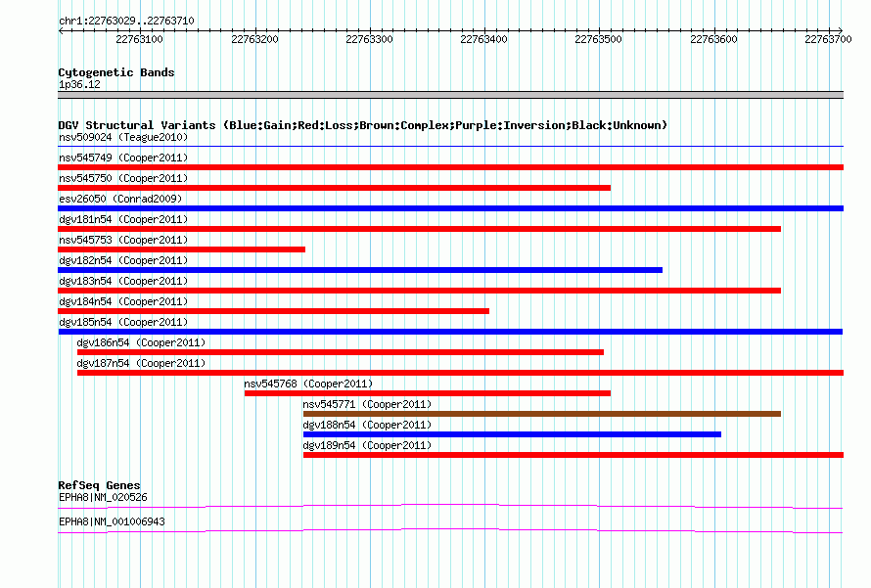This screenshot has height=588, width=871.
Task: Click the nsv509024 (Teague2010) variant label
Action: (x=123, y=137)
